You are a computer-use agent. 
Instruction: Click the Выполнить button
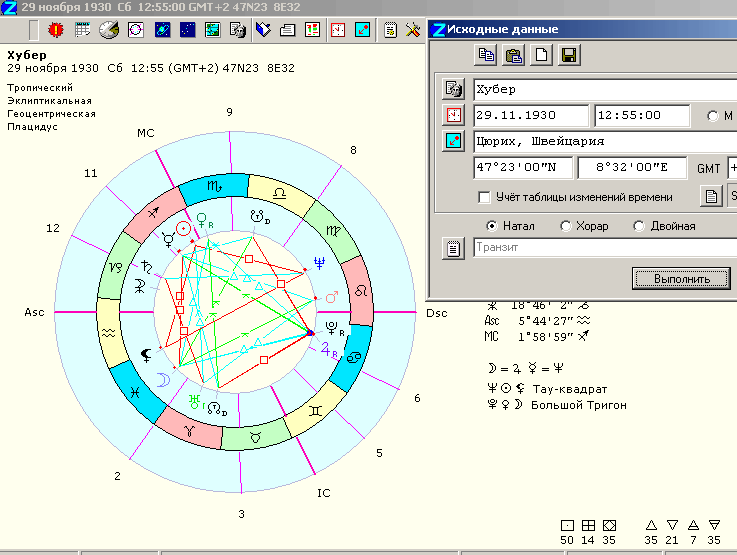682,279
